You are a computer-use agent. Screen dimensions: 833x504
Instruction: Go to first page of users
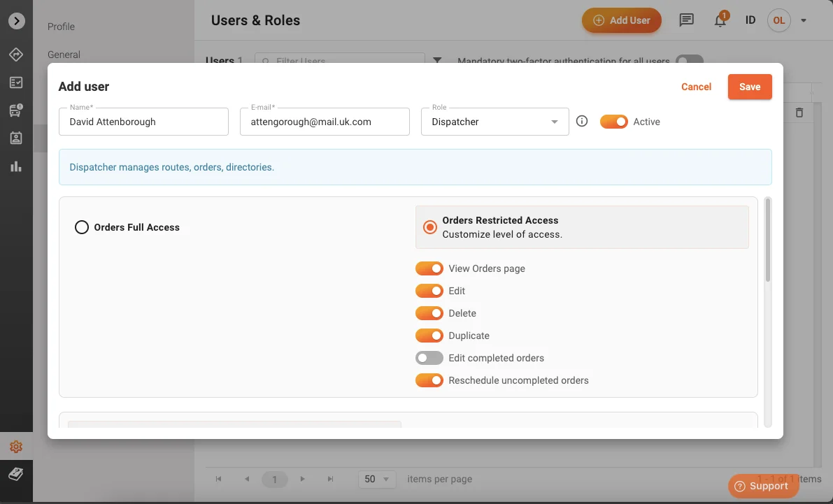point(218,479)
